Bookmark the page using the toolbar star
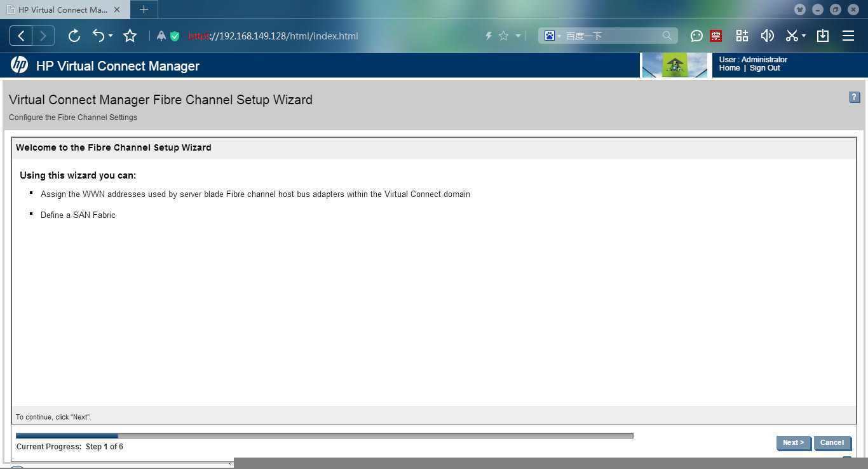Screen dimensions: 868x469 pos(130,36)
